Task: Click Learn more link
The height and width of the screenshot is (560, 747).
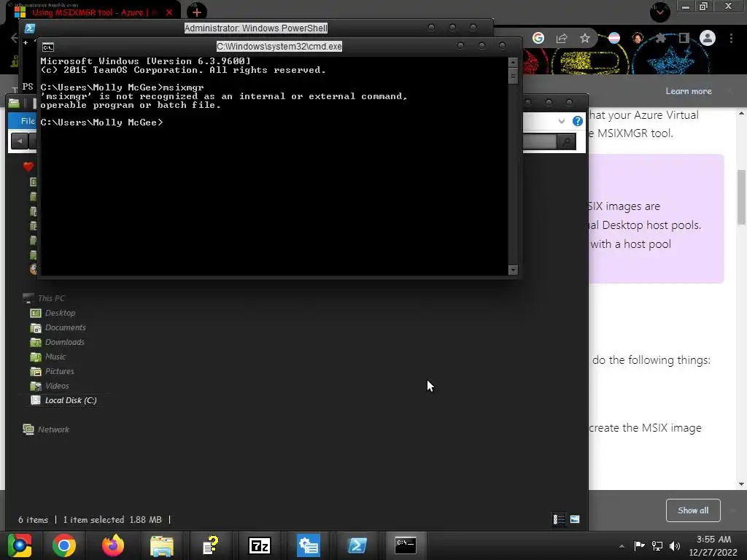Action: (x=689, y=91)
